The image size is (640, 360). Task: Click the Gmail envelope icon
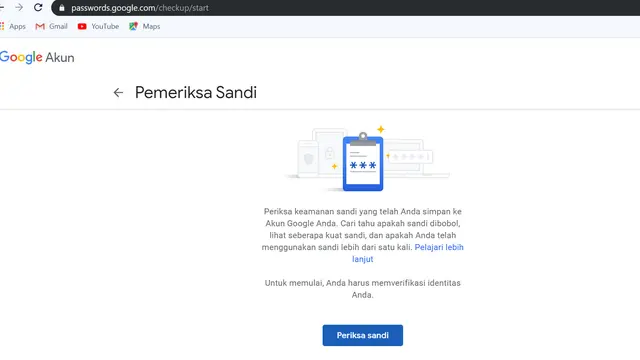point(40,26)
